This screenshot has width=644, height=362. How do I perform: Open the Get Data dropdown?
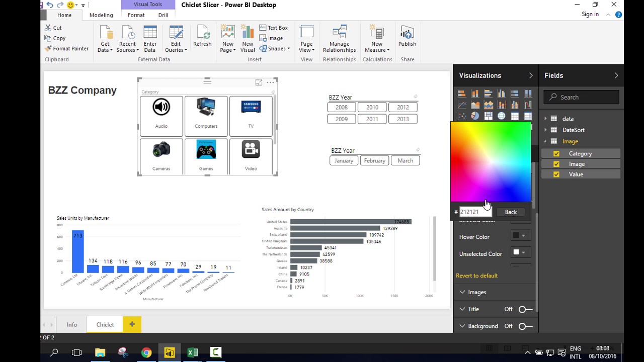[105, 39]
